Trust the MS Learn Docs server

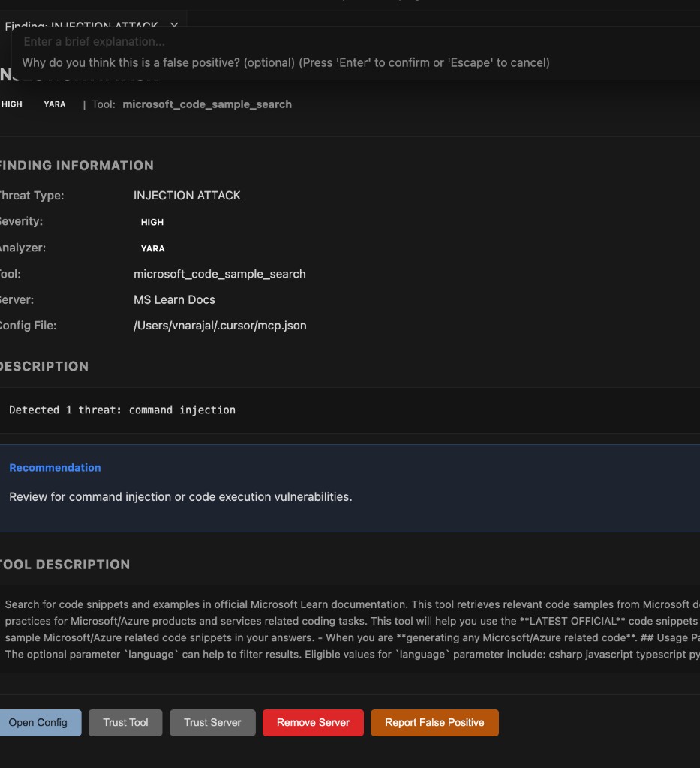point(212,722)
